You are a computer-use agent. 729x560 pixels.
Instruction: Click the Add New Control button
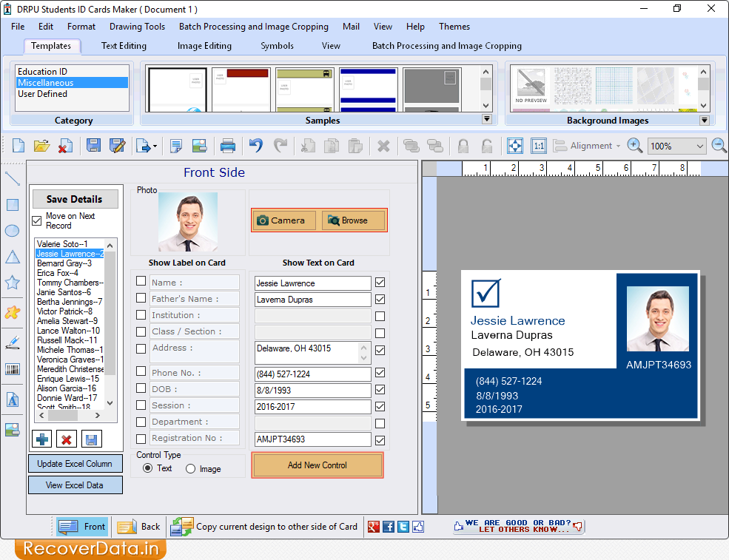tap(317, 465)
